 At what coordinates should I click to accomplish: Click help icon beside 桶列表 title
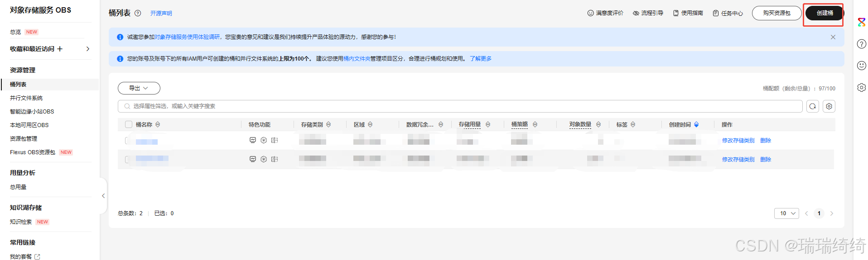click(138, 13)
